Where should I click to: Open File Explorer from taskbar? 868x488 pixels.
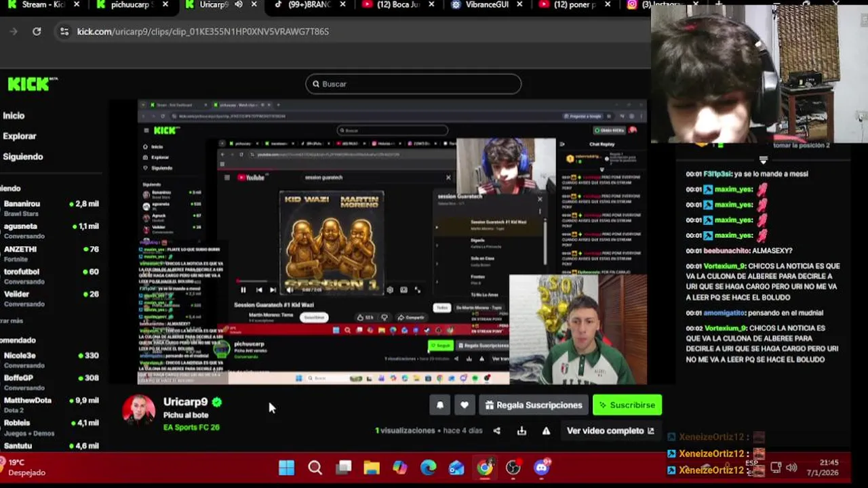pyautogui.click(x=372, y=468)
